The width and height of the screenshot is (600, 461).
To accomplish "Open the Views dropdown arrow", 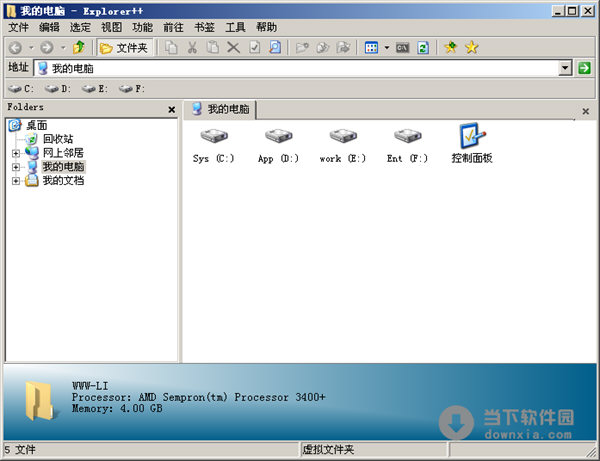I will (x=387, y=48).
